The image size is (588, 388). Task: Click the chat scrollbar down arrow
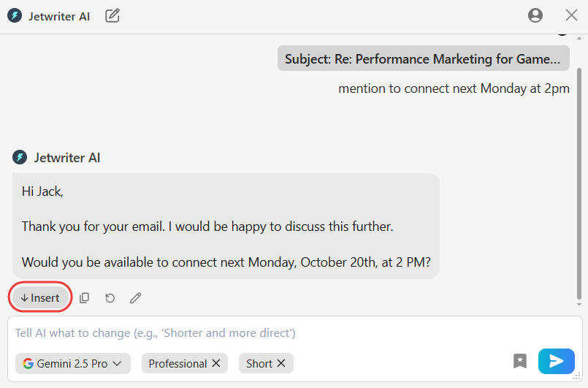(x=580, y=304)
